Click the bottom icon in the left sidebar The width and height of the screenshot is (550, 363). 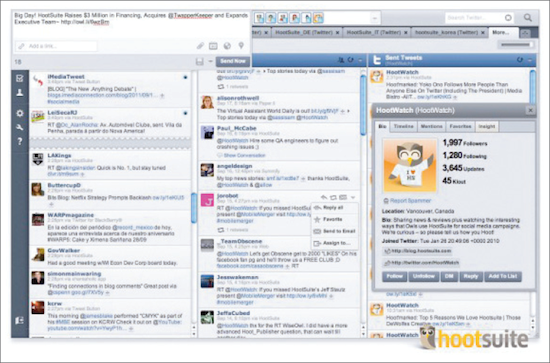(x=20, y=320)
